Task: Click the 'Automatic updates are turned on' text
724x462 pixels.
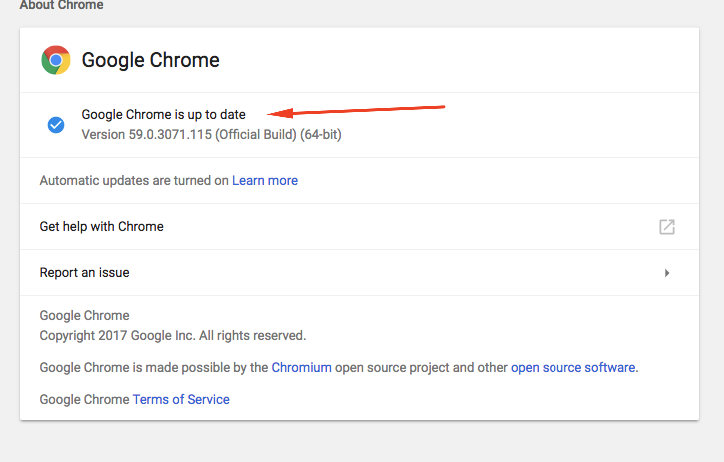Action: (134, 181)
